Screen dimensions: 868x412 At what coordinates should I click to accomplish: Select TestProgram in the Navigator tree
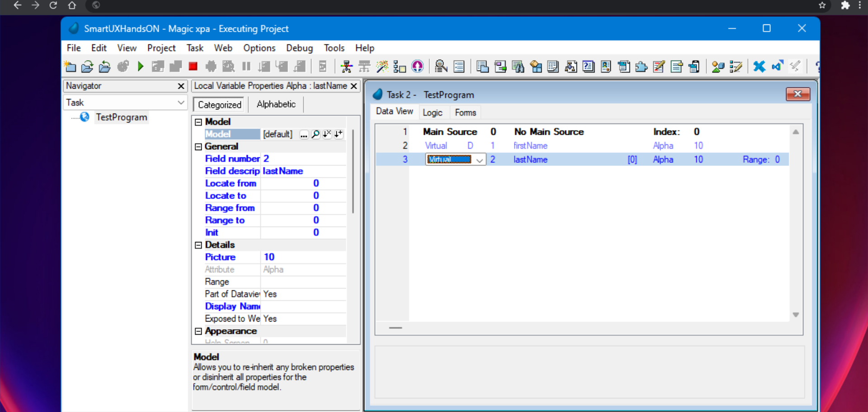[121, 118]
